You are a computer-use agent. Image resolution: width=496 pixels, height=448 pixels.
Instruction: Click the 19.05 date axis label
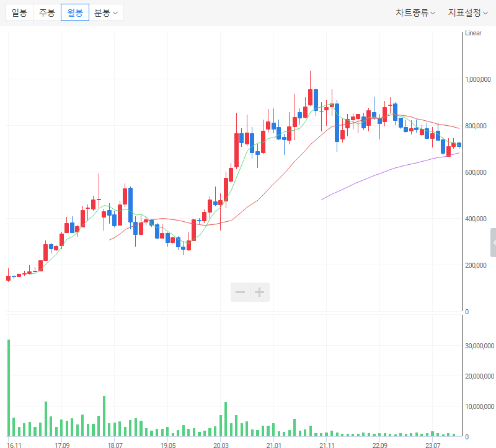tap(168, 445)
